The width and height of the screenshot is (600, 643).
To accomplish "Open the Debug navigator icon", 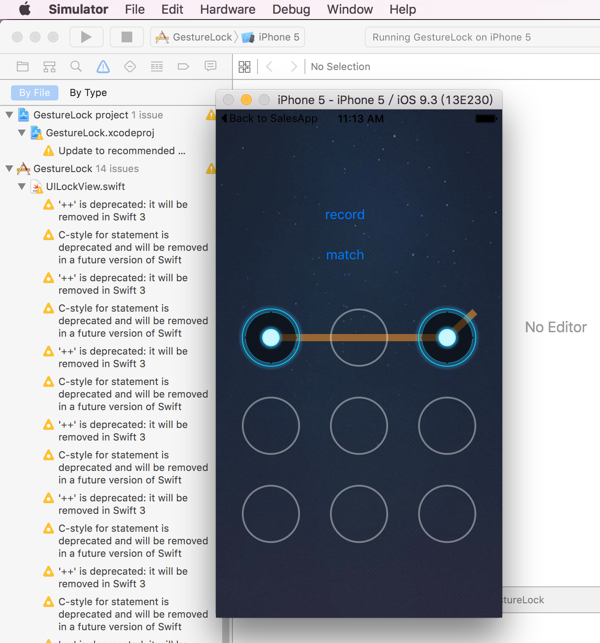I will tap(157, 66).
